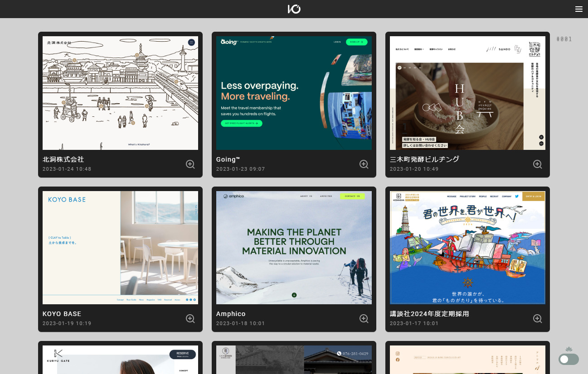Click the date 2023-01-18 10:01

(x=241, y=323)
